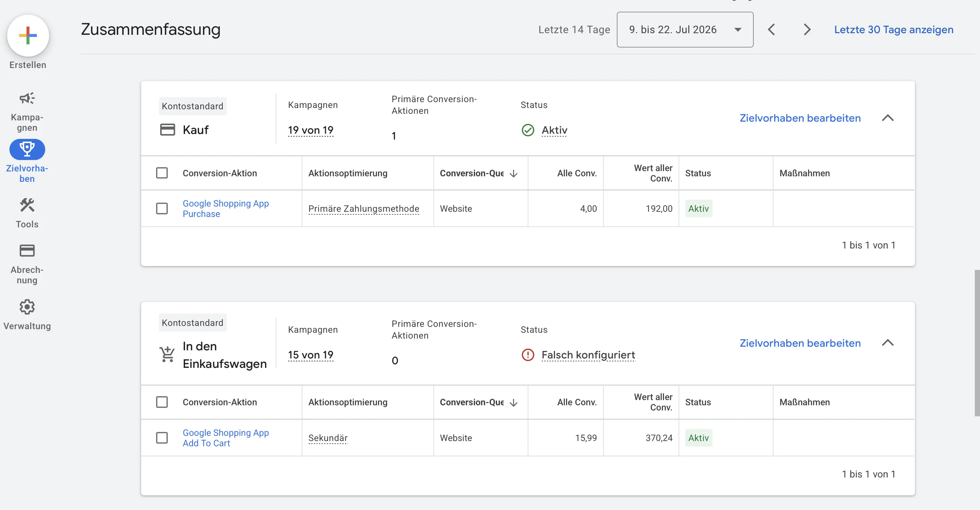Click Letzte 30 Tage anzeigen link
This screenshot has width=980, height=510.
point(894,30)
